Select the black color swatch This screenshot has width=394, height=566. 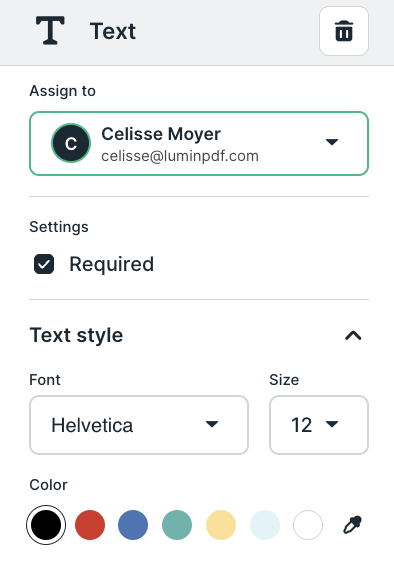coord(46,525)
